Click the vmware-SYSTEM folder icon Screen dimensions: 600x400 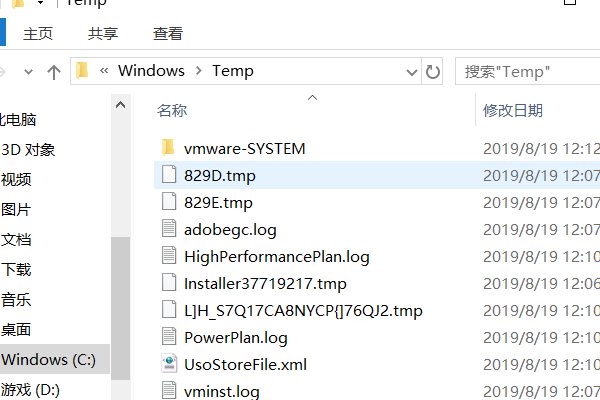pyautogui.click(x=168, y=148)
